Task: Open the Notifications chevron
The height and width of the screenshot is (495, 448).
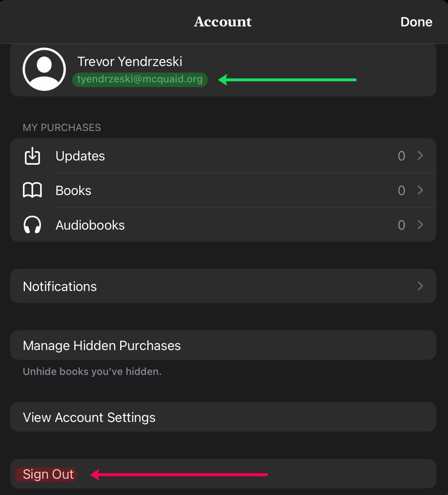Action: click(420, 286)
